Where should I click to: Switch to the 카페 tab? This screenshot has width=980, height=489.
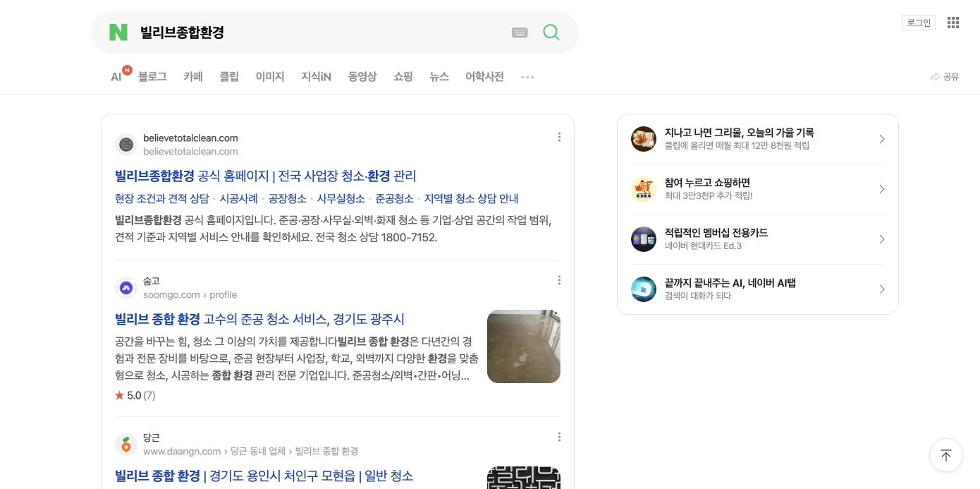coord(193,77)
